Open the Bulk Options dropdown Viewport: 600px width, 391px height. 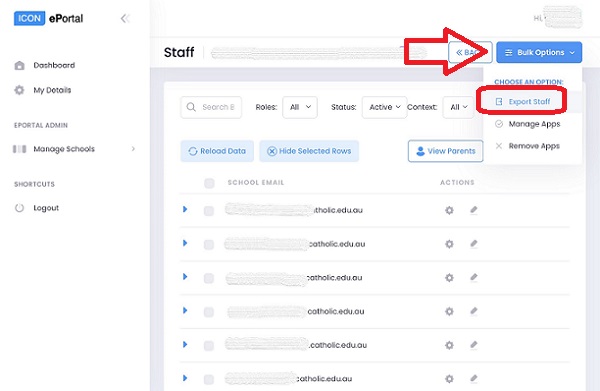[x=539, y=52]
